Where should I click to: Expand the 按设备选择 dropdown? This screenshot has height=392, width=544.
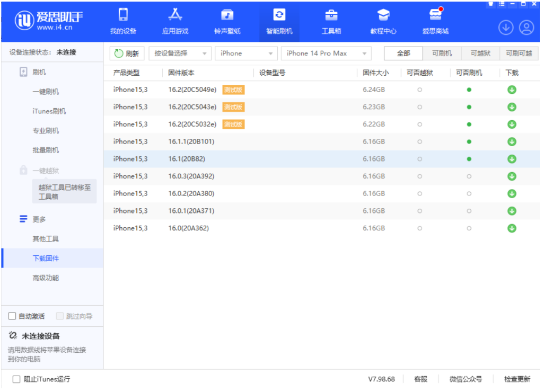point(180,54)
